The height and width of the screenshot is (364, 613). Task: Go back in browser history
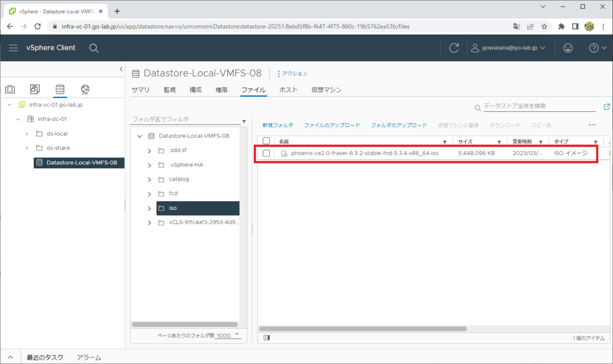click(x=10, y=26)
